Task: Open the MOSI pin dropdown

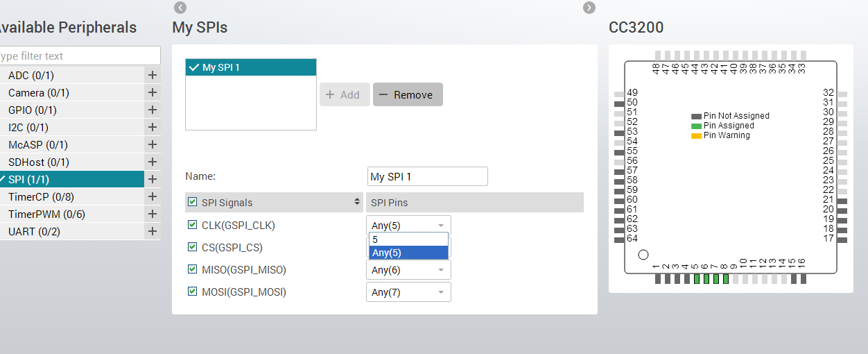Action: (x=408, y=292)
